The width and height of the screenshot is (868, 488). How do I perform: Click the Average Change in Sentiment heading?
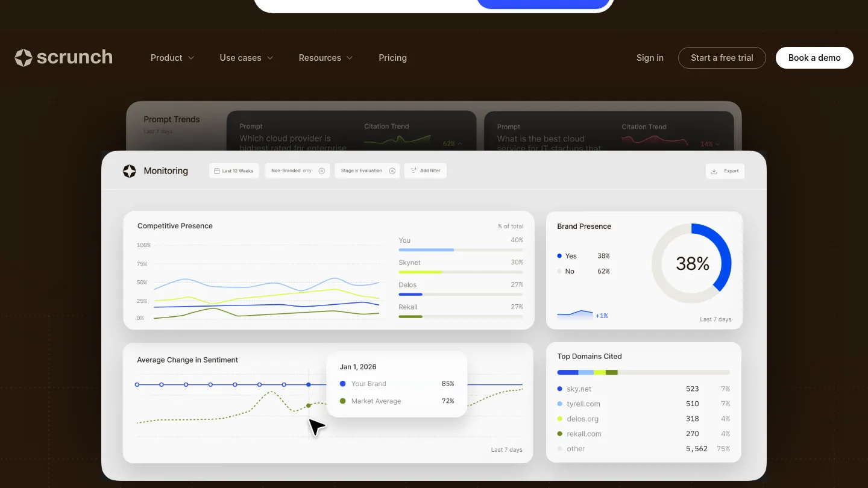187,360
